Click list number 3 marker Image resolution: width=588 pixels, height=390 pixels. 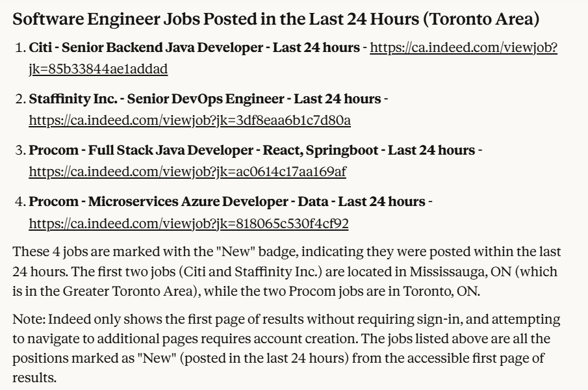19,151
